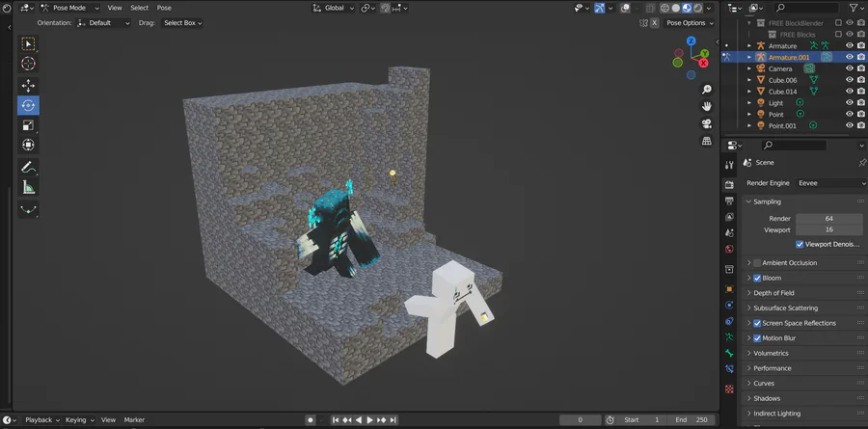The height and width of the screenshot is (429, 868).
Task: Open the viewport View menu
Action: [x=115, y=8]
